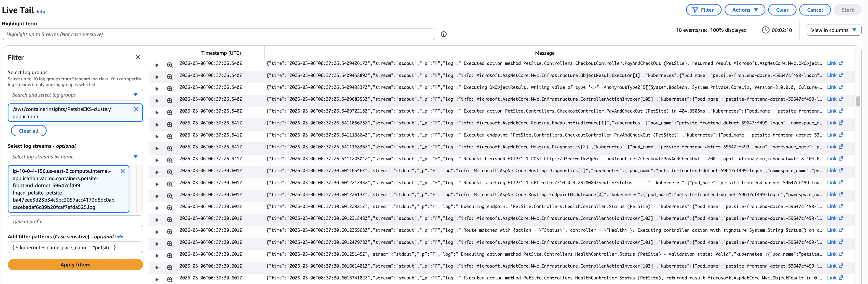
Task: Expand the 06:37:26.541Z EndpointMiddleware[1] log row
Action: (x=157, y=125)
